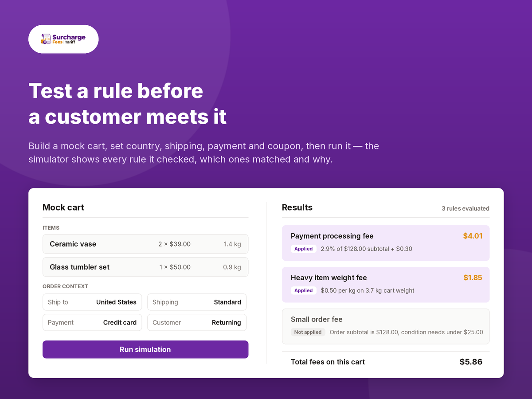This screenshot has height=399, width=532.
Task: Click the Heavy item weight fee card
Action: point(386,285)
